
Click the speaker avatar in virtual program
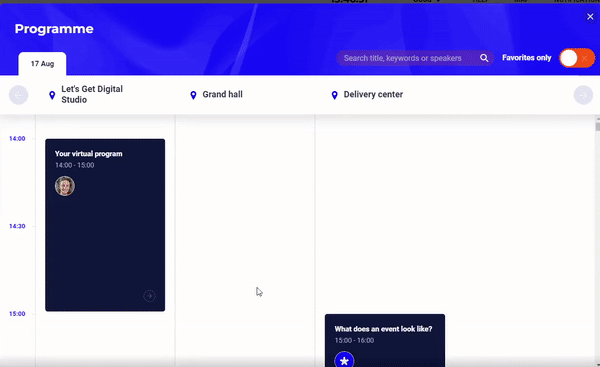point(65,186)
